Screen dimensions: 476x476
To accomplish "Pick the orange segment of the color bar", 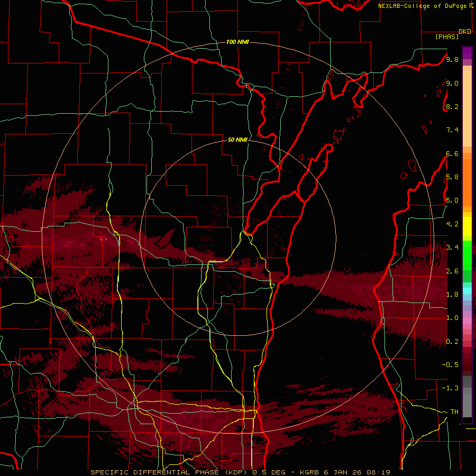I will click(467, 182).
